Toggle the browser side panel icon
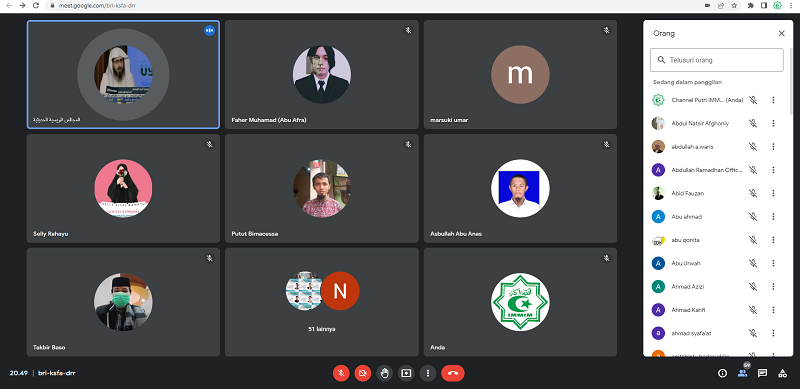The width and height of the screenshot is (800, 389). tap(764, 6)
